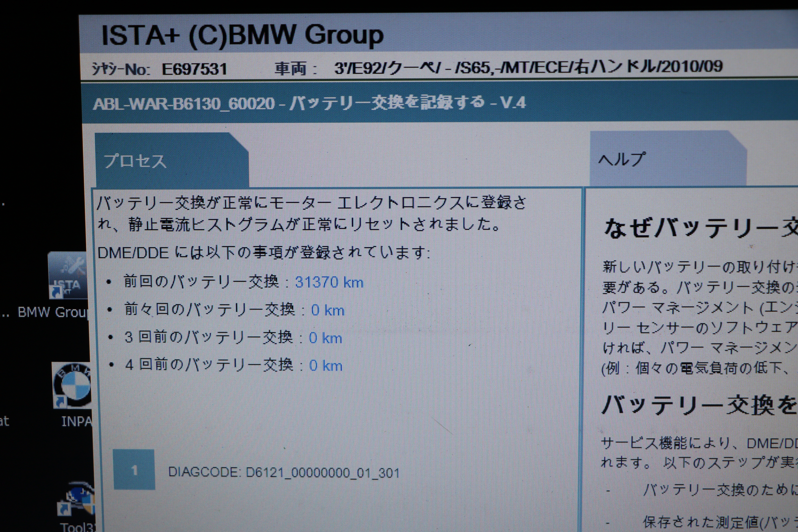Click the chassis number E697531

click(x=194, y=69)
